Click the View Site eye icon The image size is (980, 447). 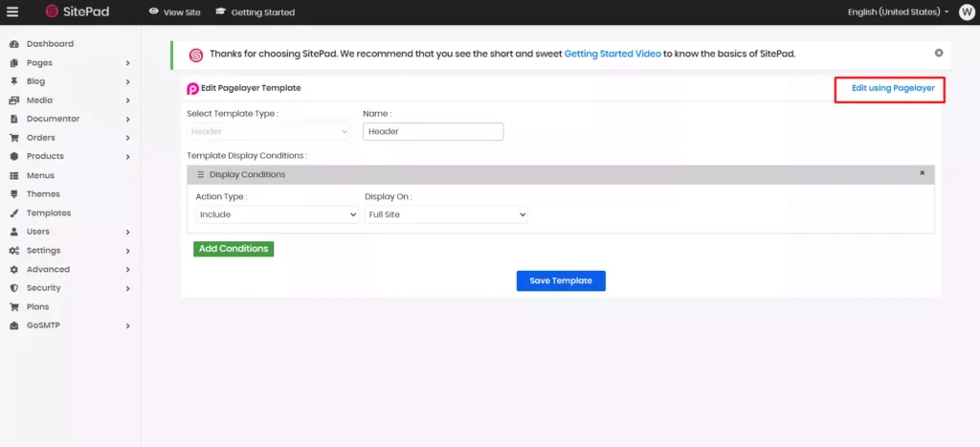pos(154,11)
